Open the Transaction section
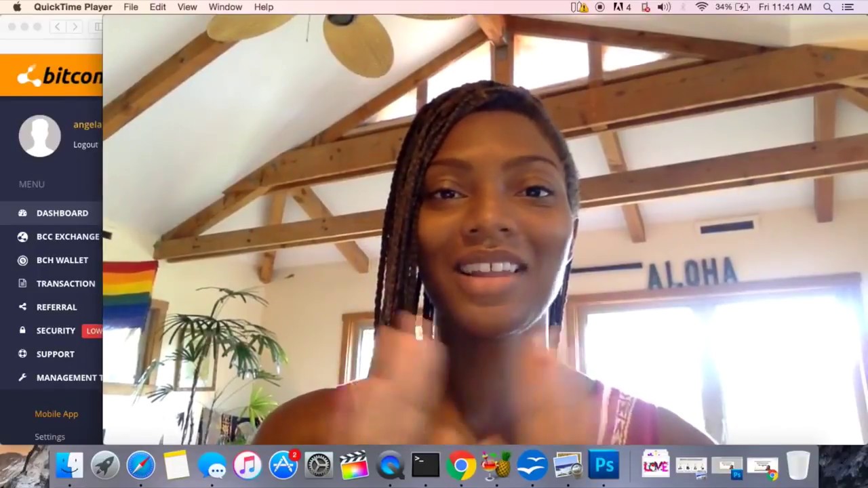The width and height of the screenshot is (868, 488). tap(51, 283)
